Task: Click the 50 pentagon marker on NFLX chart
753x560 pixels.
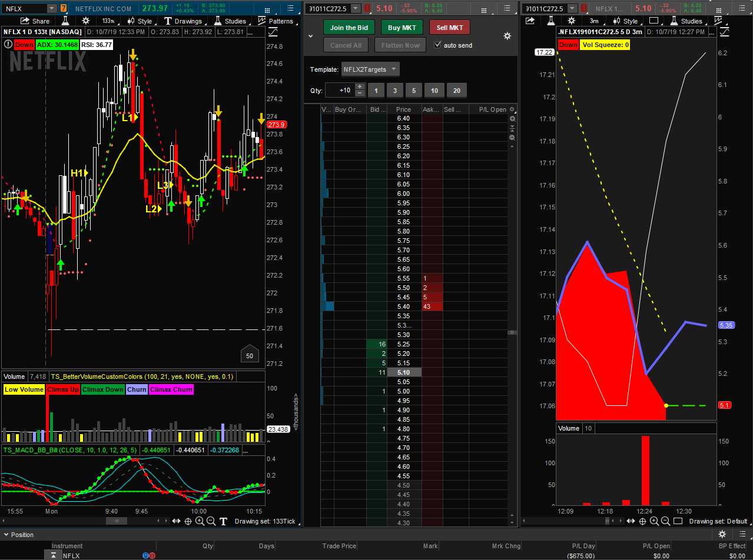Action: pyautogui.click(x=250, y=354)
